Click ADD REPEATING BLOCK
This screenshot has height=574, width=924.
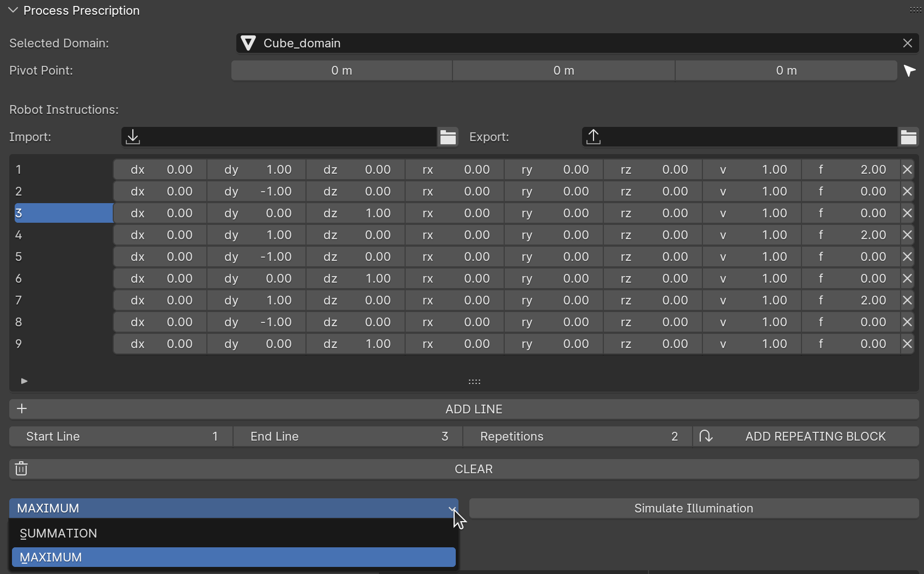[806, 436]
